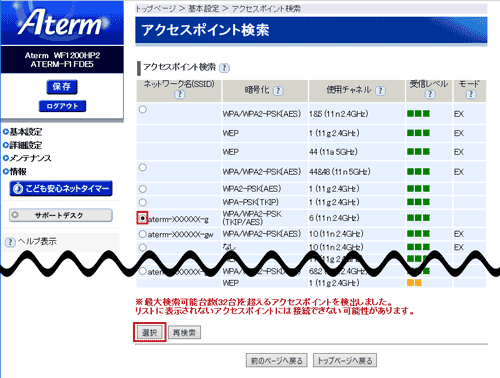The image size is (500, 378).
Task: Click signal bars for 185 (11n 2.4GHz) row
Action: 418,114
